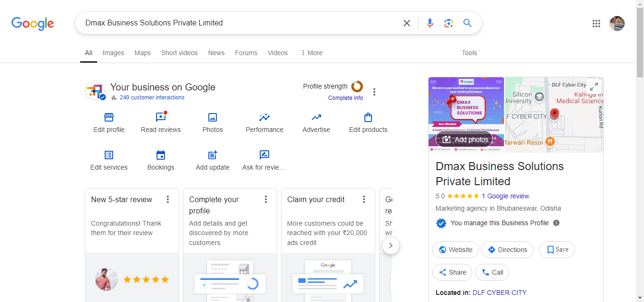
Task: Click the Complete your profile card title
Action: click(214, 205)
